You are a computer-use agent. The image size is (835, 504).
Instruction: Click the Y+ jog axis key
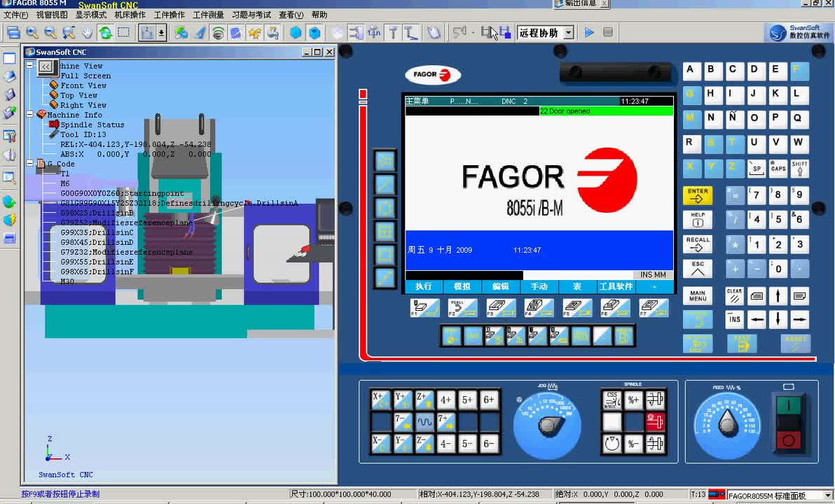(403, 399)
